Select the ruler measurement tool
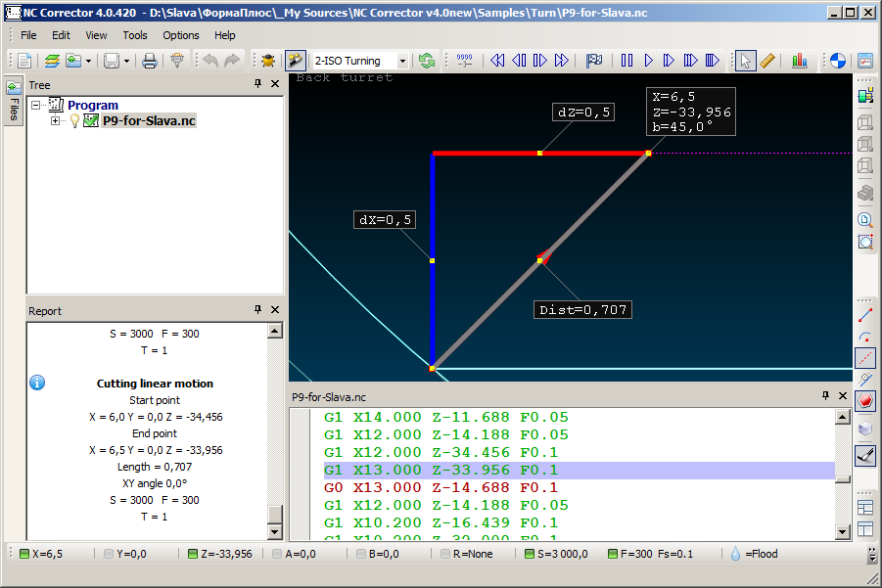The image size is (882, 588). (767, 60)
